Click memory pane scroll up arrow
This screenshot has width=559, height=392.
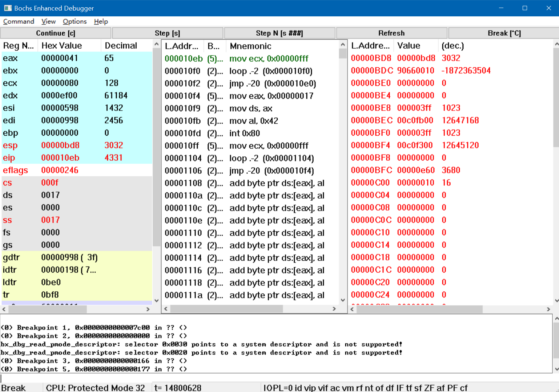(556, 44)
